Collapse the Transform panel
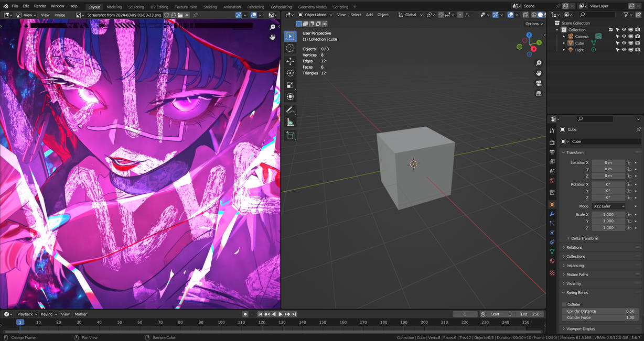This screenshot has height=341, width=644. tap(575, 152)
